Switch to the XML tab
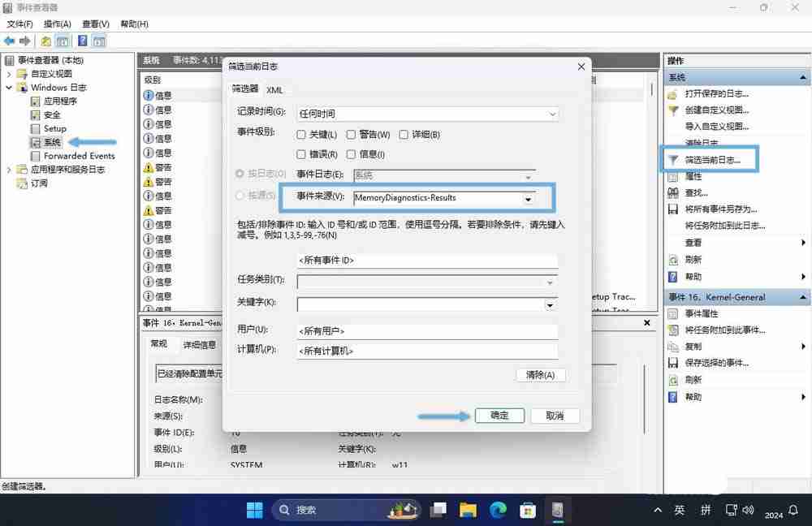The height and width of the screenshot is (526, 812). pos(275,89)
